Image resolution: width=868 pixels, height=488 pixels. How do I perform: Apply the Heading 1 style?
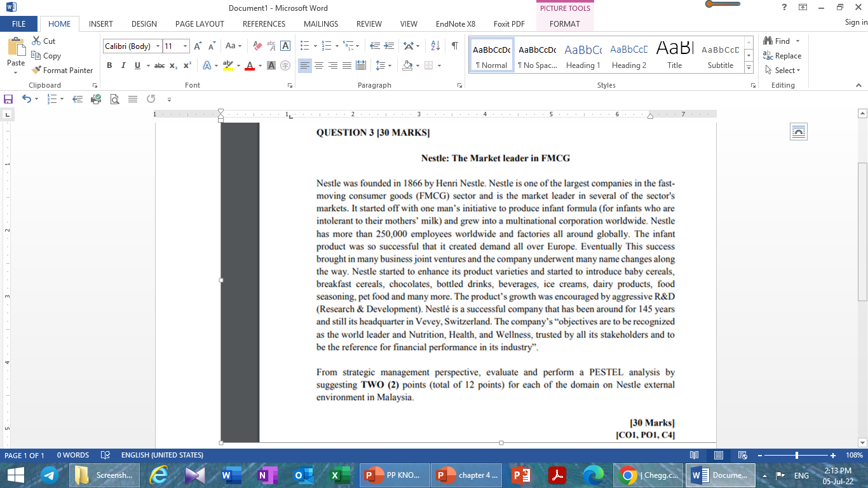(583, 55)
